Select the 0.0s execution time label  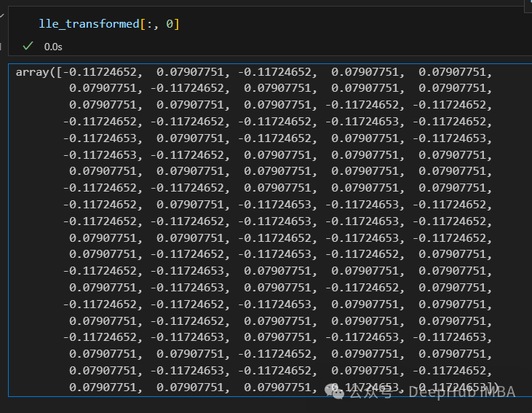pos(53,47)
